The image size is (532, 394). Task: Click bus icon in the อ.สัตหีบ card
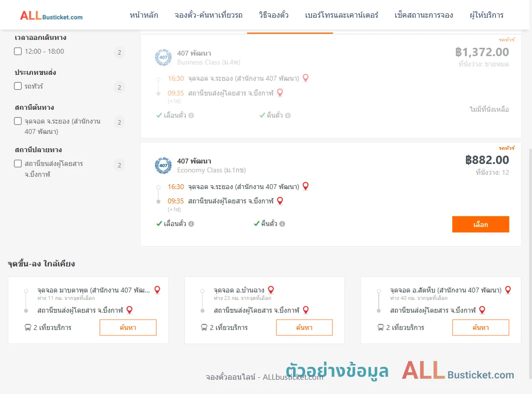click(380, 328)
